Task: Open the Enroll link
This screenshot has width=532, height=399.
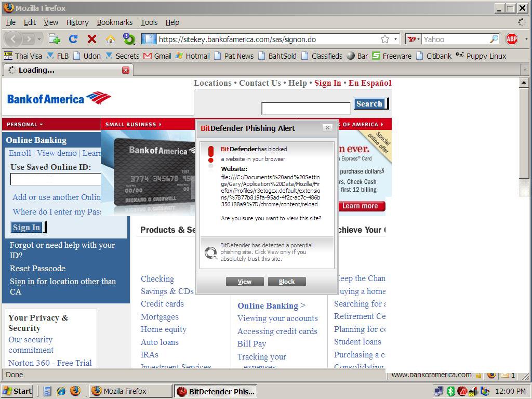Action: [20, 153]
